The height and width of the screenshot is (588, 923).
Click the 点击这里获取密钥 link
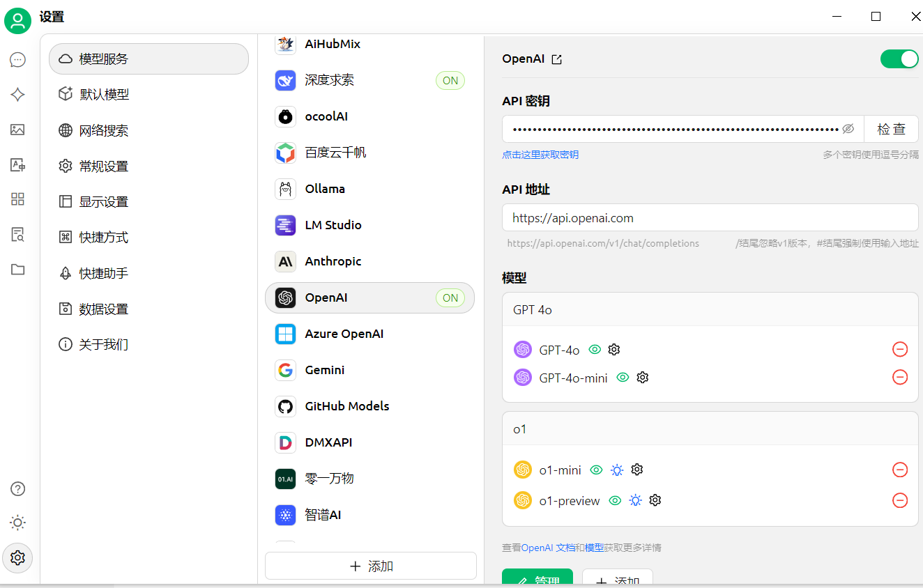coord(540,155)
